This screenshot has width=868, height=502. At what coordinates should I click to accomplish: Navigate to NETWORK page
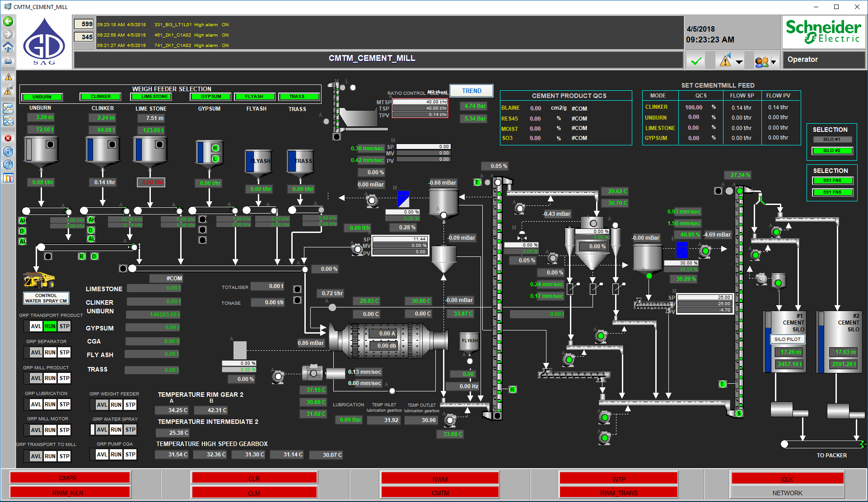787,493
